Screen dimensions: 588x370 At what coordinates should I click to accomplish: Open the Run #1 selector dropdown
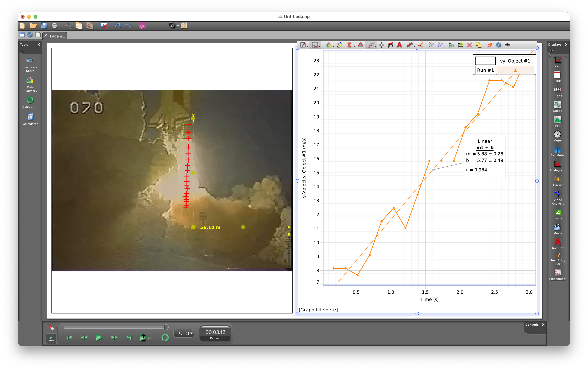(184, 333)
